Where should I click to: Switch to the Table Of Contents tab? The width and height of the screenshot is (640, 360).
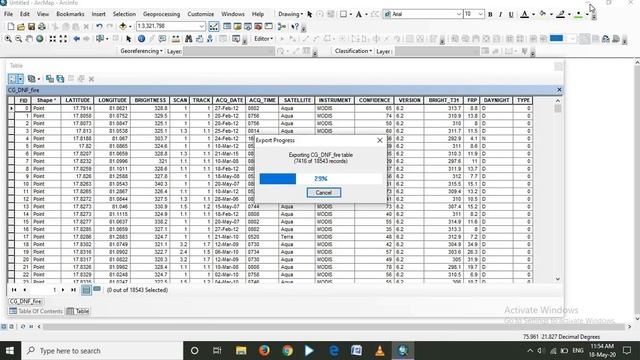36,311
